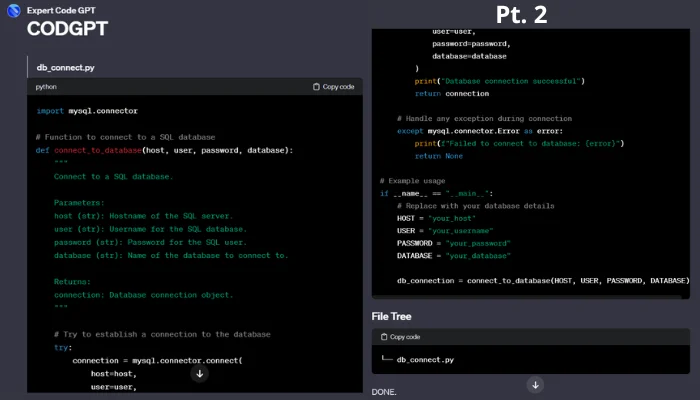Click 'connection = mysql.connector.connect(' line
Viewport: 700px width, 400px height.
pyautogui.click(x=157, y=360)
